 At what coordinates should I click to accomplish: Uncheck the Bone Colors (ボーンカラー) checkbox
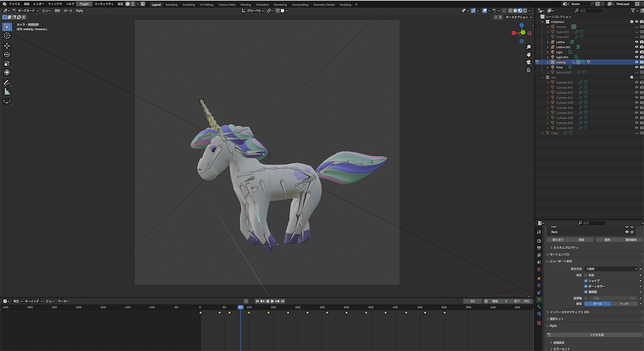click(x=586, y=286)
